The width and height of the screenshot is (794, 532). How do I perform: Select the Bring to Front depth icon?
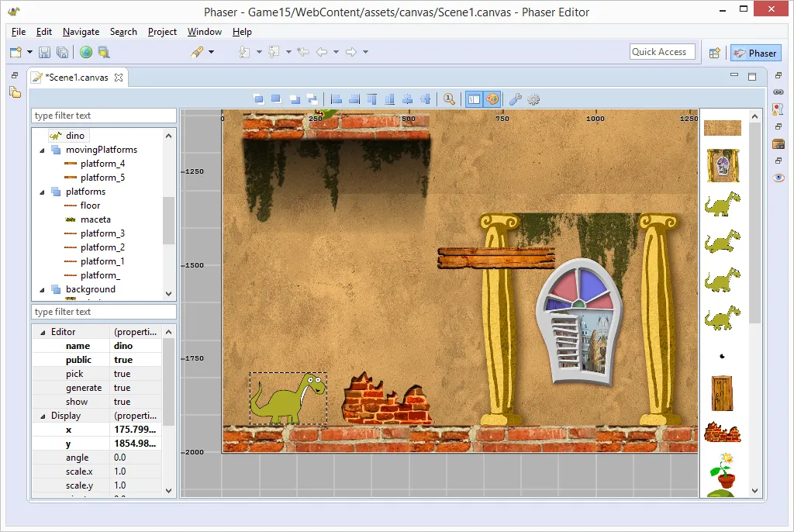pos(258,98)
